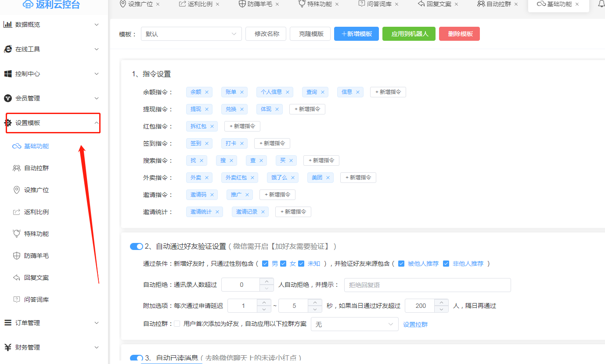The width and height of the screenshot is (605, 364).
Task: Click the 设推广位 location pin icon in sidebar
Action: (17, 190)
